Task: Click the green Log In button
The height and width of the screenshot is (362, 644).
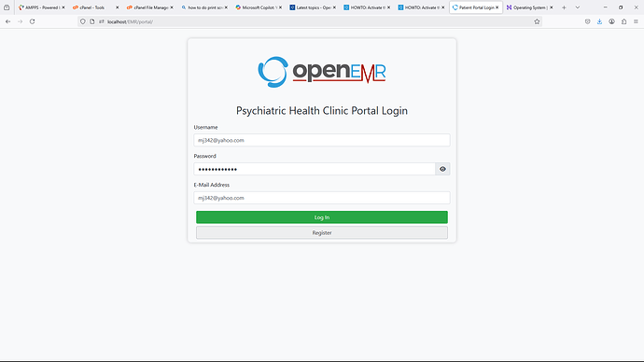Action: [322, 217]
